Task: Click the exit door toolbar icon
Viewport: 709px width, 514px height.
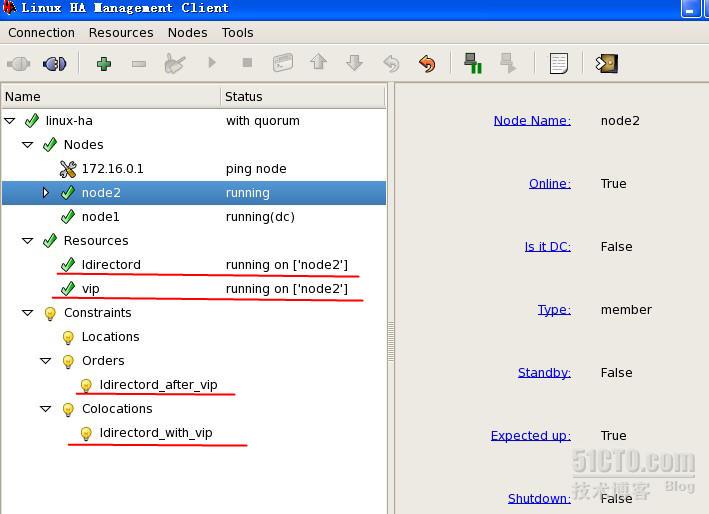Action: tap(607, 63)
